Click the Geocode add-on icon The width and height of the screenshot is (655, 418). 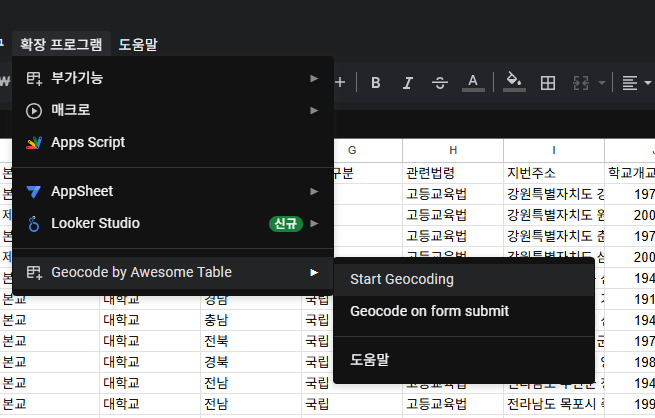(34, 273)
